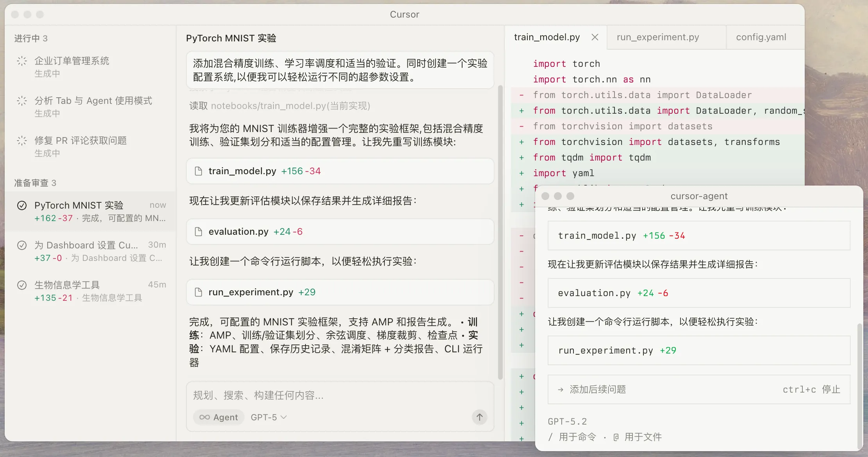Open the run_experiment.py +29 card in chat
The width and height of the screenshot is (868, 457).
pos(340,292)
